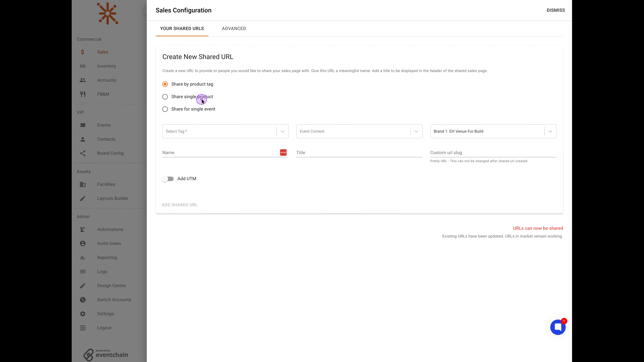Screen dimensions: 644x362
Task: Click the Layouts Builder pencil icon
Action: tap(83, 198)
